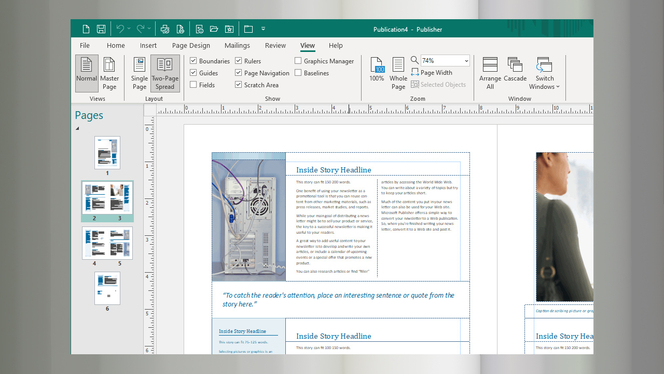Open the 74% zoom level dropdown
Screen dimensions: 664x374
click(466, 61)
